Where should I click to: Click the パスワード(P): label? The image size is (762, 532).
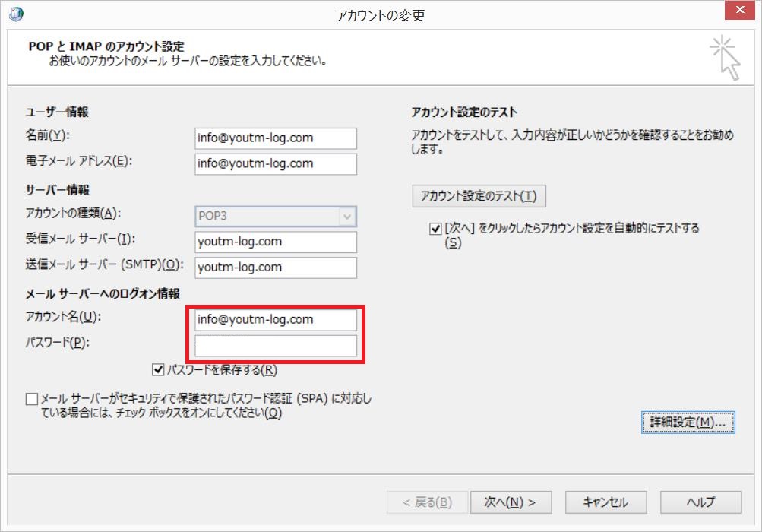[57, 343]
